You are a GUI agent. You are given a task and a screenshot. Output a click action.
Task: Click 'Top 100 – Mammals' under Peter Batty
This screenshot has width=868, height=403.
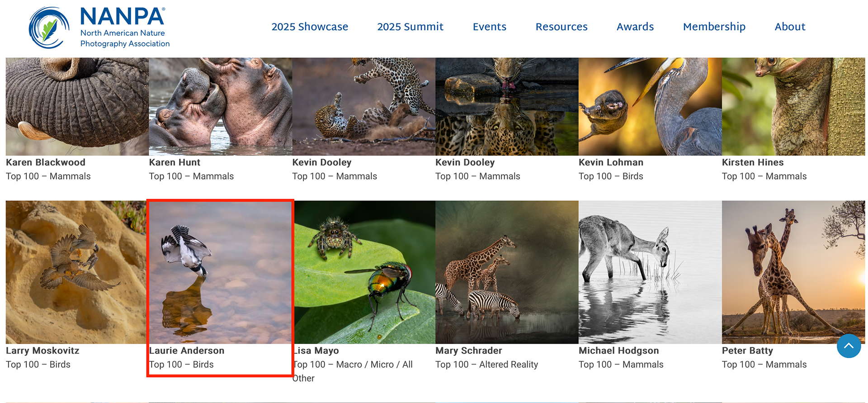[x=764, y=365]
